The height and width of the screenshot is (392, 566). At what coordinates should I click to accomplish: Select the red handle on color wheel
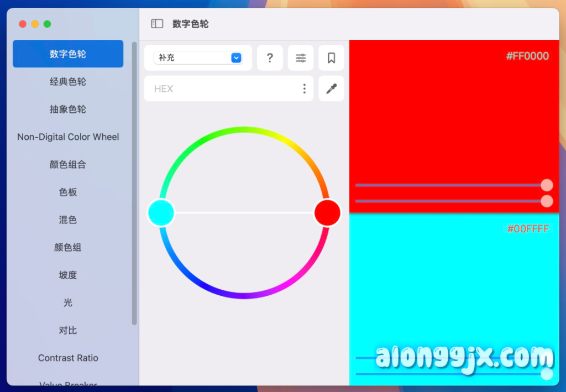tap(327, 213)
